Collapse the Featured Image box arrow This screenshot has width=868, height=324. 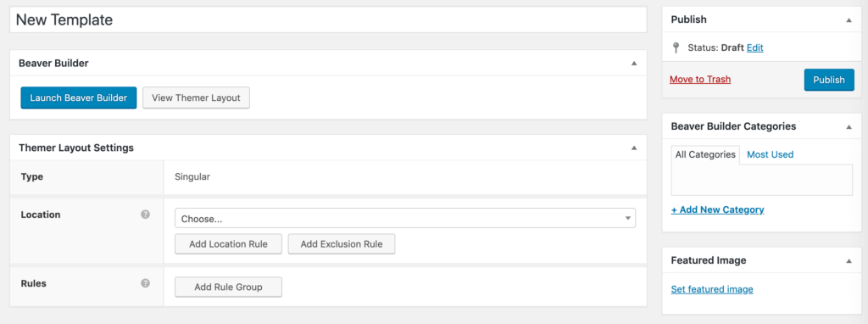point(849,260)
